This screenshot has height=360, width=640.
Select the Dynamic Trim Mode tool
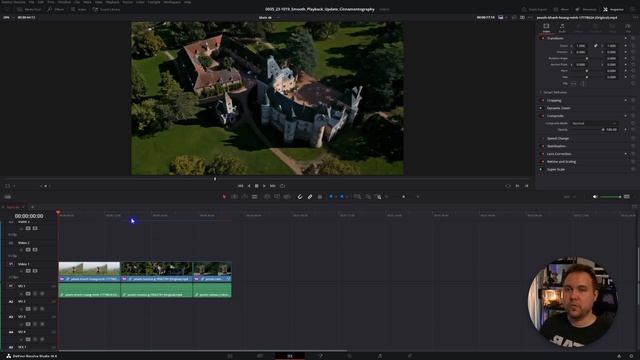click(x=244, y=197)
